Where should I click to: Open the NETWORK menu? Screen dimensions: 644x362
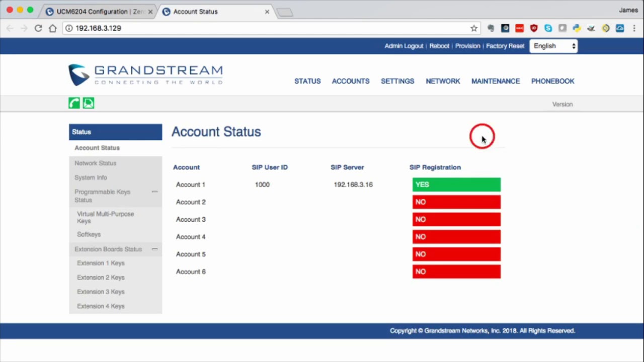tap(443, 81)
